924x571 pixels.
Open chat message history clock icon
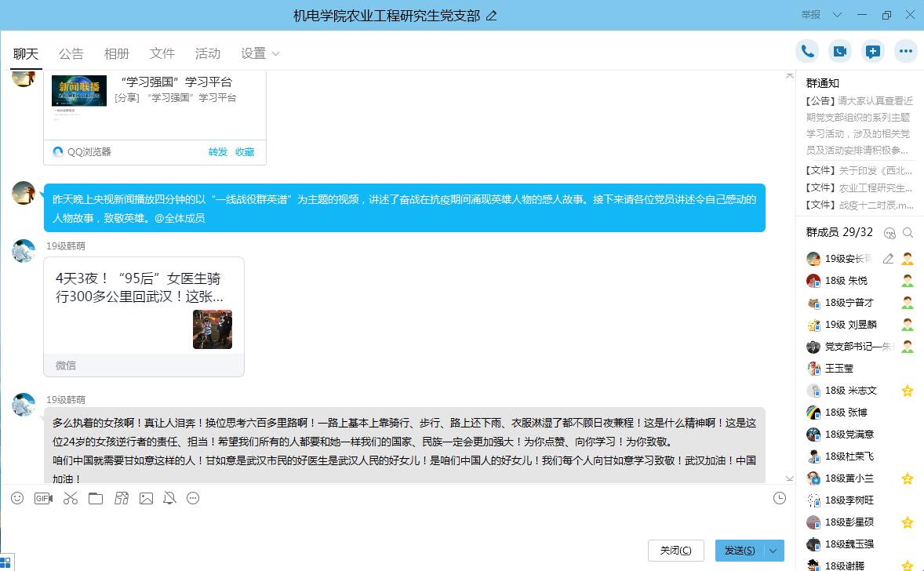[779, 498]
